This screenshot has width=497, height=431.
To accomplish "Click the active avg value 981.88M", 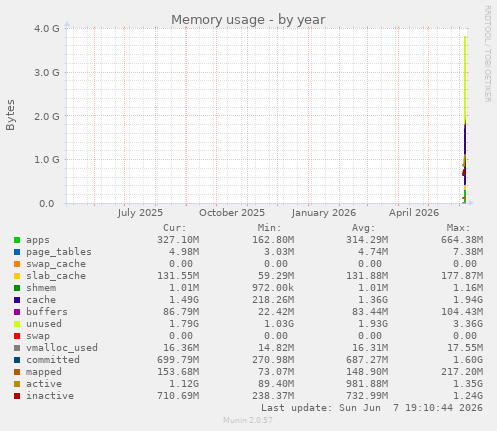I will pyautogui.click(x=367, y=384).
